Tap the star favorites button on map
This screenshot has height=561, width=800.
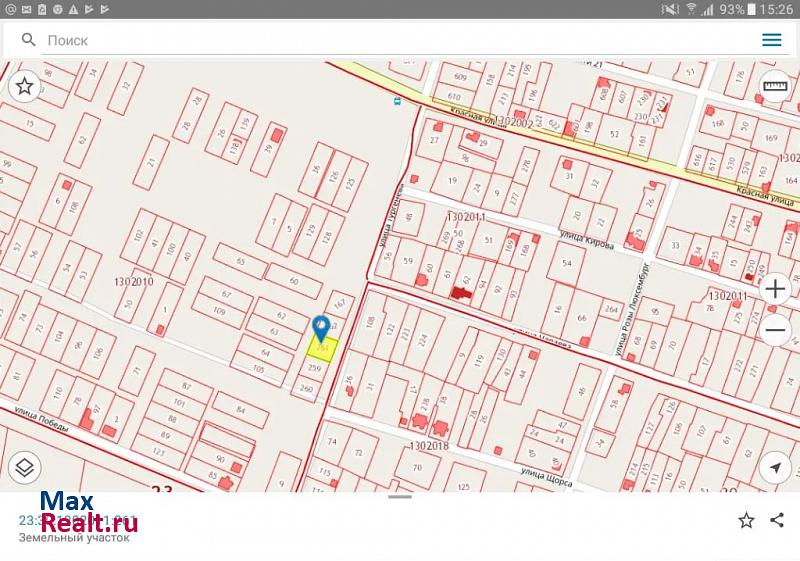point(24,87)
